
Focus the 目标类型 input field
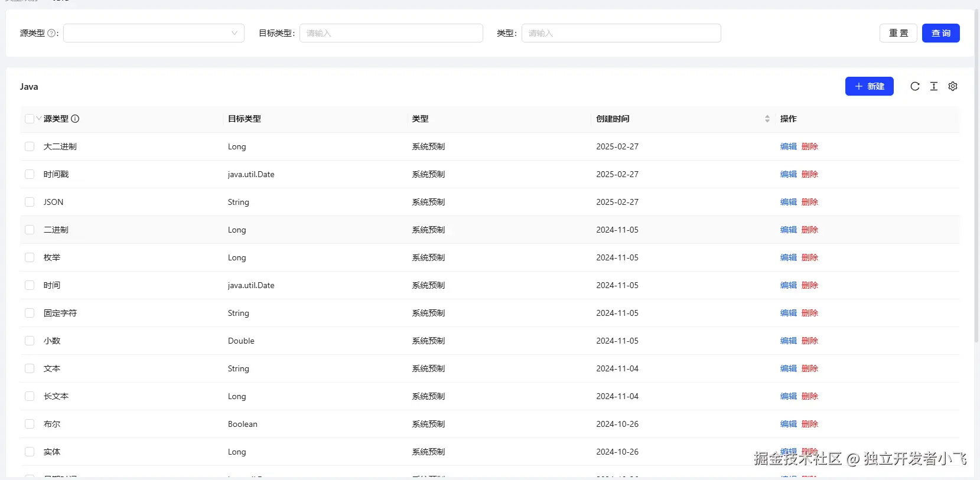[391, 33]
